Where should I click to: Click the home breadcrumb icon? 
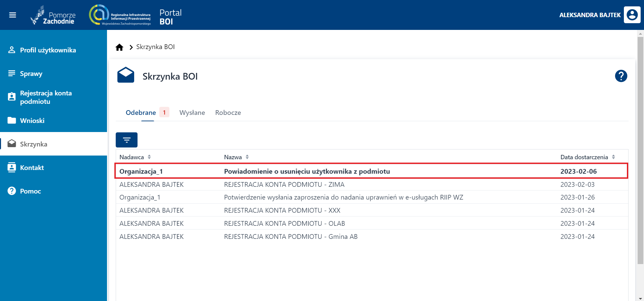pyautogui.click(x=119, y=47)
